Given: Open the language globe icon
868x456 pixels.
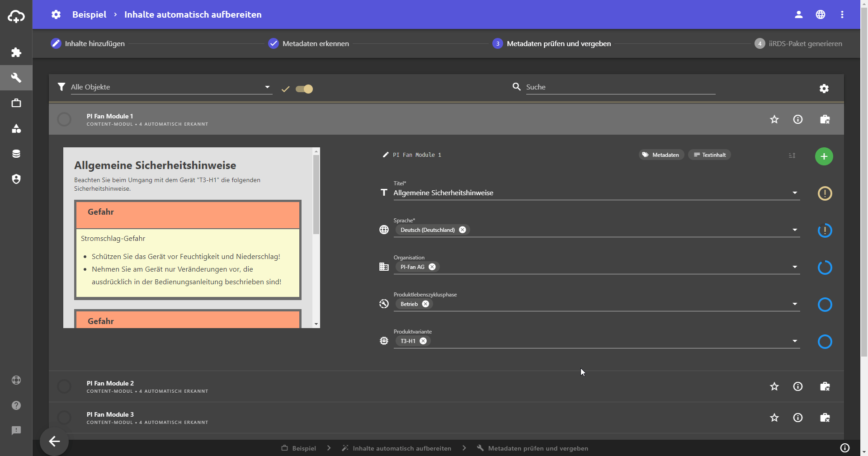Looking at the screenshot, I should [x=821, y=14].
